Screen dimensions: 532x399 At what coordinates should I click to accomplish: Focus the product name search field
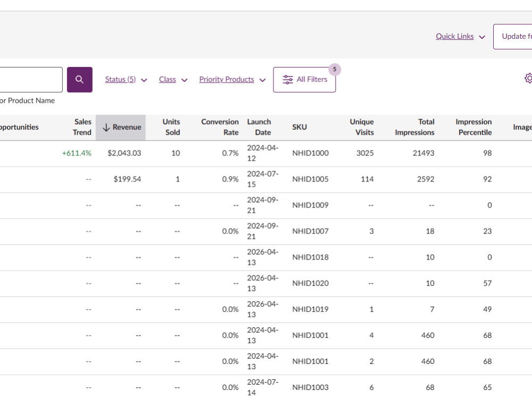[31, 79]
